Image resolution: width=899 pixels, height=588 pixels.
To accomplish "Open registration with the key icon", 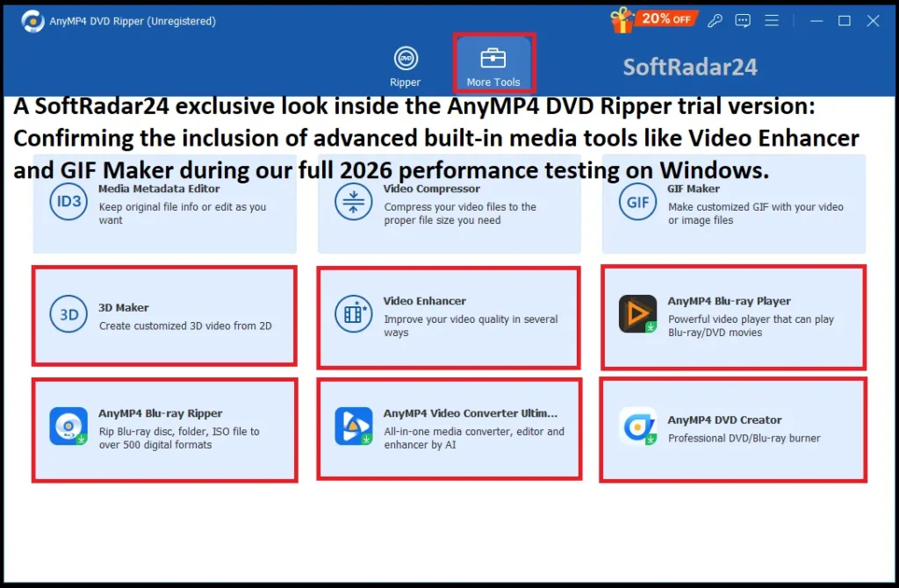I will (715, 20).
